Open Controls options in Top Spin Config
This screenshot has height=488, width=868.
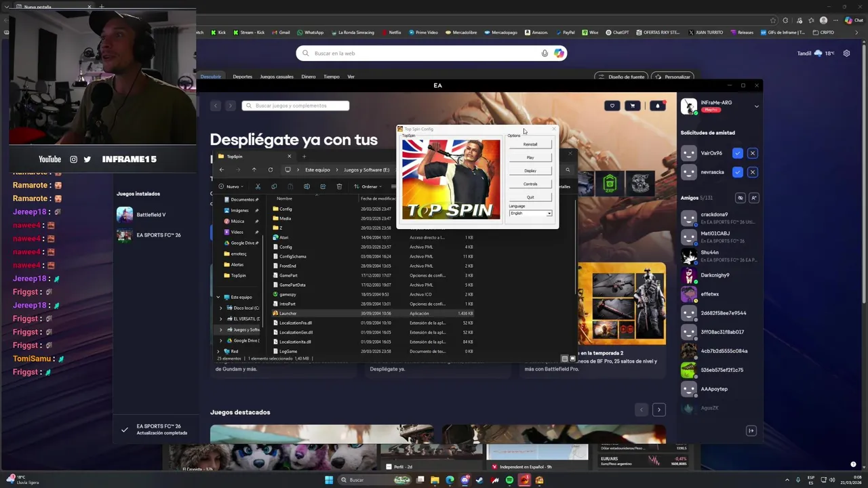pyautogui.click(x=530, y=184)
